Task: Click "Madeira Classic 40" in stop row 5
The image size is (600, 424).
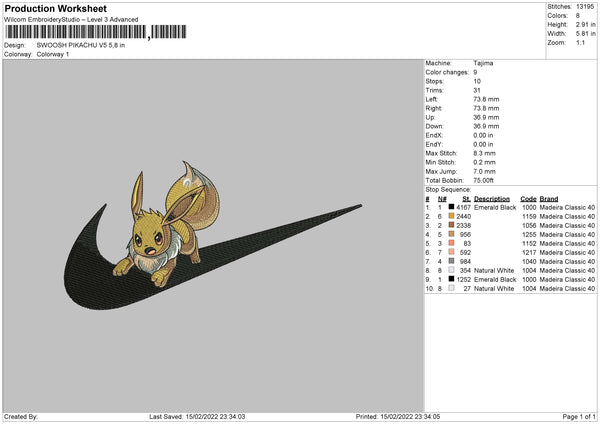Action: (x=567, y=243)
